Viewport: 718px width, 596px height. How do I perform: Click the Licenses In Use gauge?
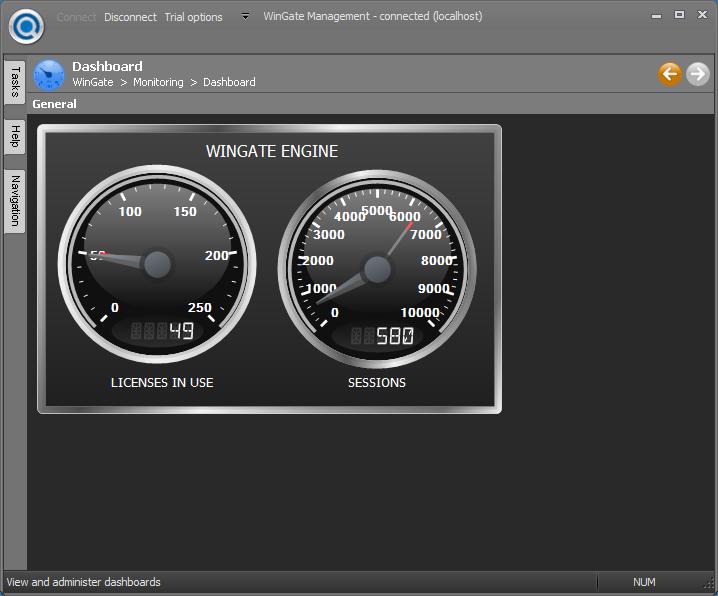157,264
